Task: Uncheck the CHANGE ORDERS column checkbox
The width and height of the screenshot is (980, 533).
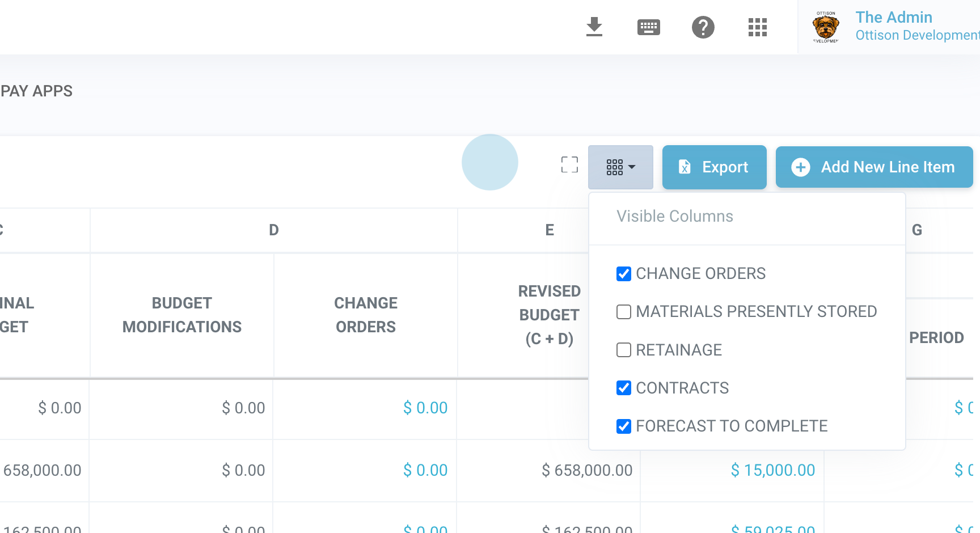Action: [624, 274]
